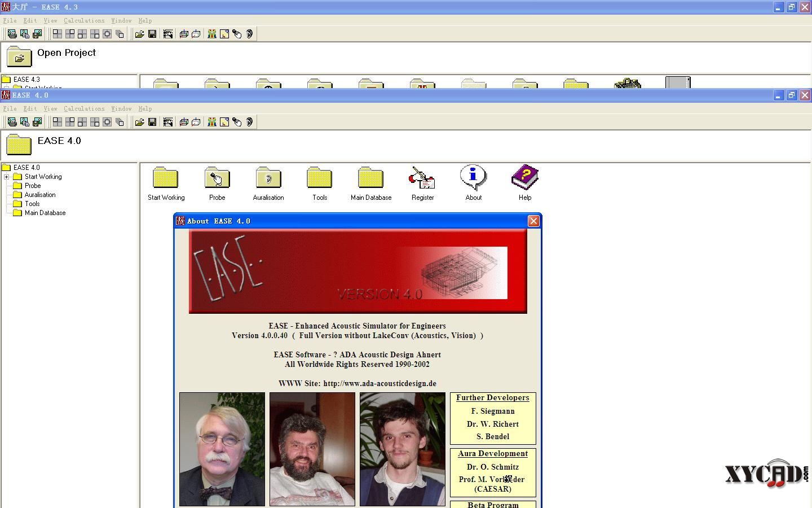
Task: Open the Main Database folder icon
Action: [371, 177]
